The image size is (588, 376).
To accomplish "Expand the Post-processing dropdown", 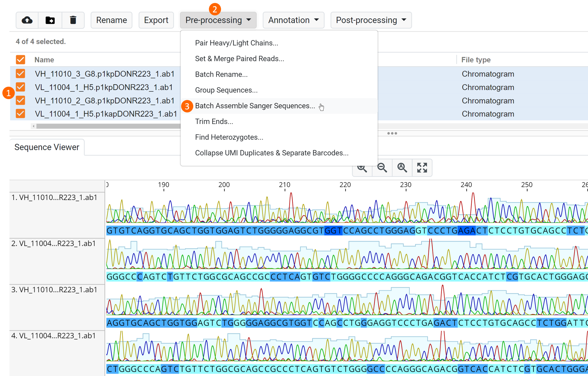I will (371, 20).
